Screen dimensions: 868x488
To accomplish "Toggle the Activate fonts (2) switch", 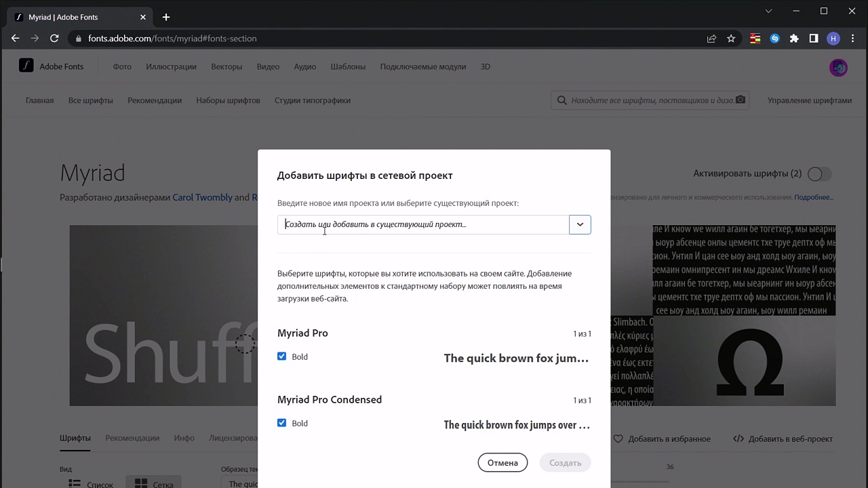I will pyautogui.click(x=819, y=174).
